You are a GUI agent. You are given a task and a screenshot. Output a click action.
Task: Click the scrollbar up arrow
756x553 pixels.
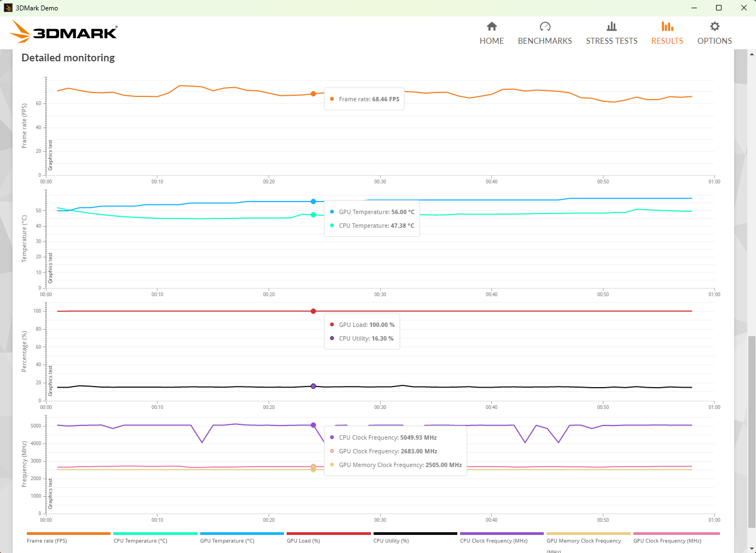(752, 54)
